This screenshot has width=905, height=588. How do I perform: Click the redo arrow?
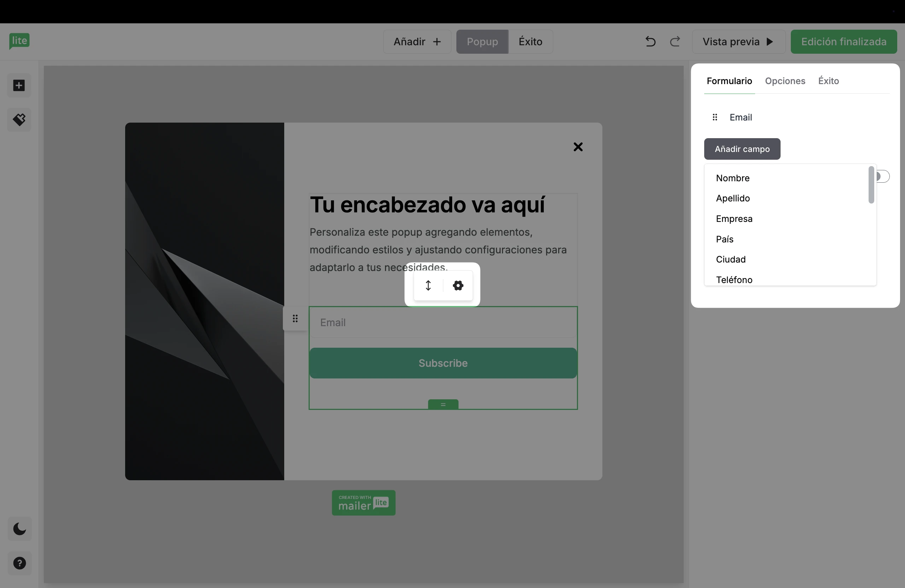[x=675, y=41]
